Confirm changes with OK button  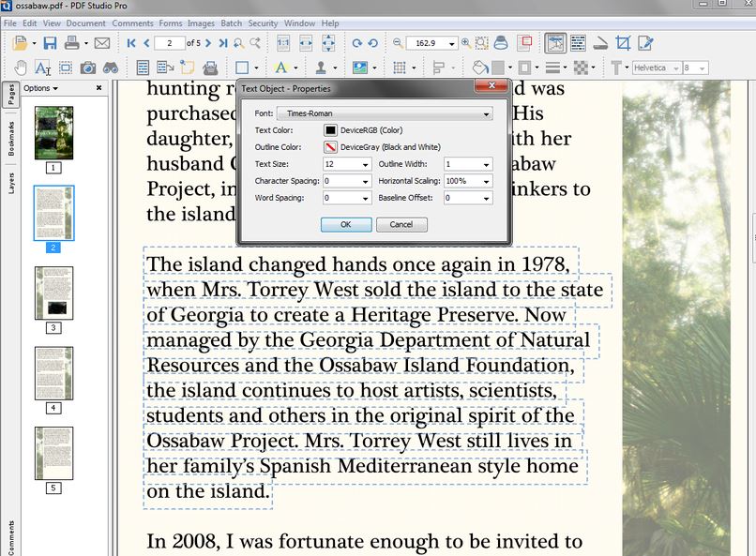pos(348,224)
